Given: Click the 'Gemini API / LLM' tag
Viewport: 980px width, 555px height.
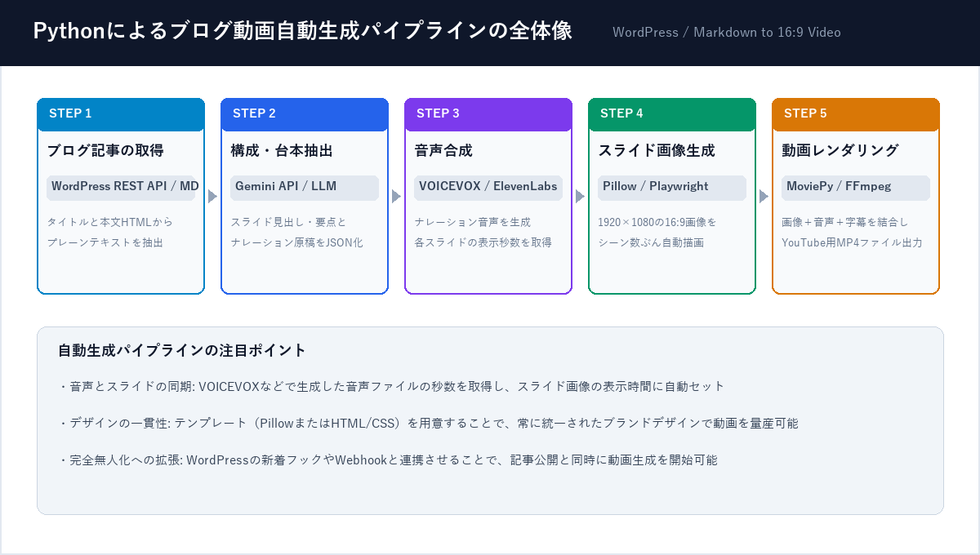Looking at the screenshot, I should pos(305,187).
